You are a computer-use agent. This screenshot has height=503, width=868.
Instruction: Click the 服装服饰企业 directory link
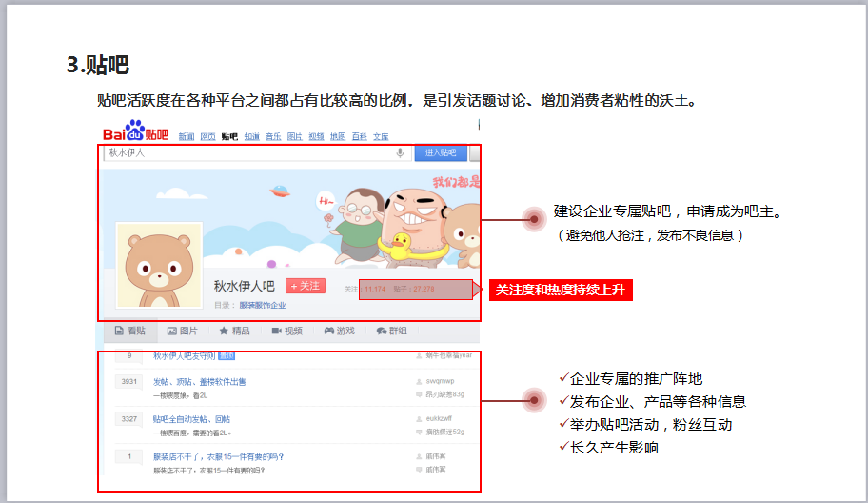point(262,305)
